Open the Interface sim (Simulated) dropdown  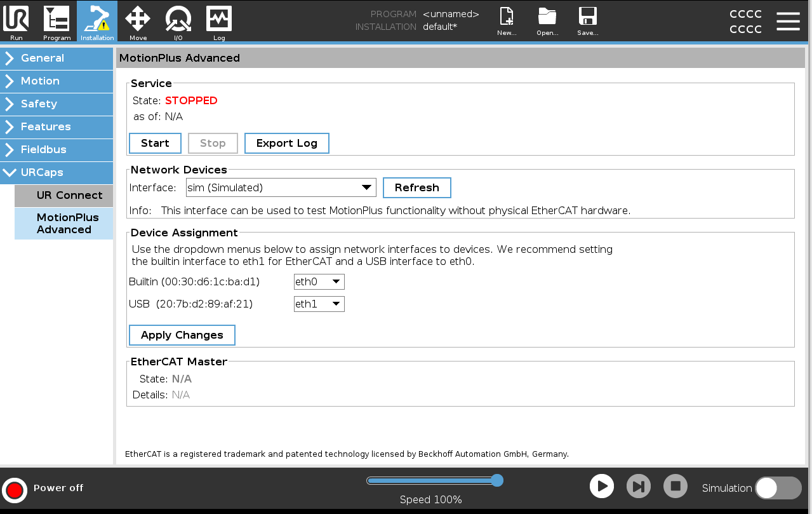[281, 187]
